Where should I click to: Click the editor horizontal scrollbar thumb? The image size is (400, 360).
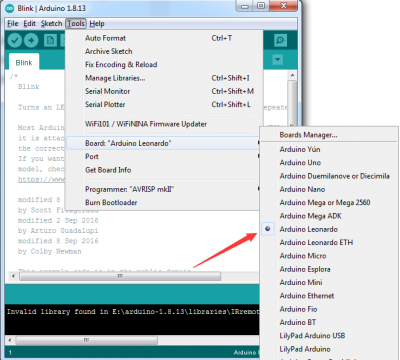(120, 276)
